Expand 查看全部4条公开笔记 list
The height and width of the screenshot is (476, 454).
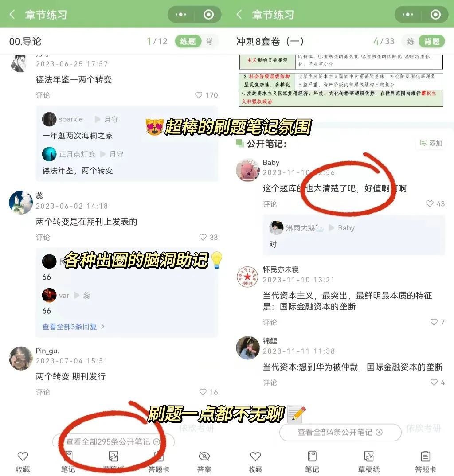click(340, 432)
